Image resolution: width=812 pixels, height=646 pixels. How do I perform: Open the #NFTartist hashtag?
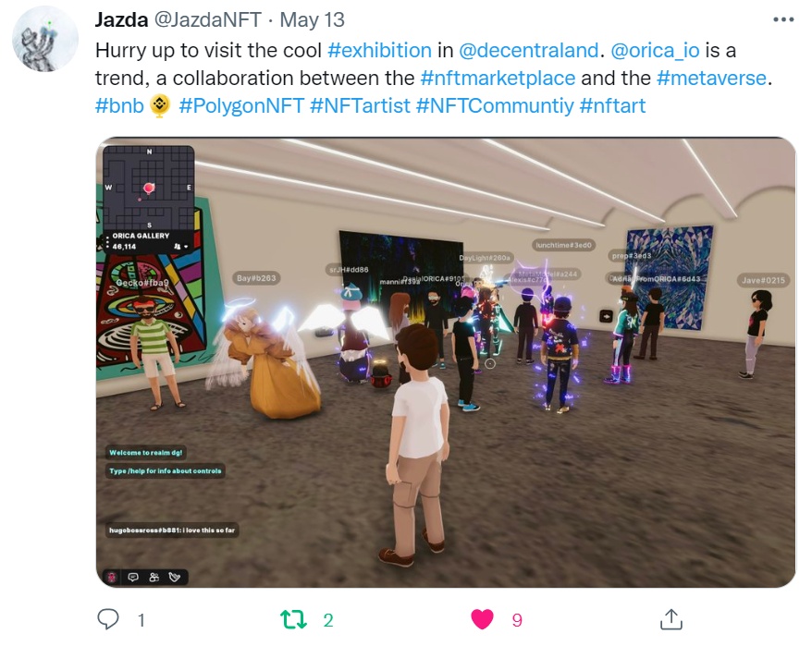point(360,105)
